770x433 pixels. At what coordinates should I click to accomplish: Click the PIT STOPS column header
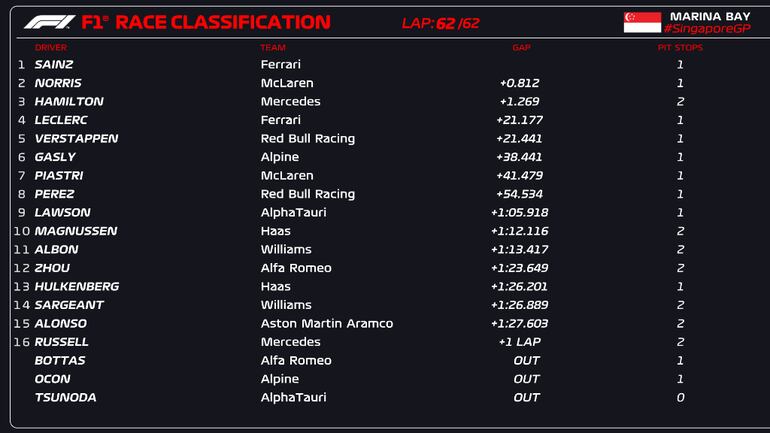pos(680,47)
